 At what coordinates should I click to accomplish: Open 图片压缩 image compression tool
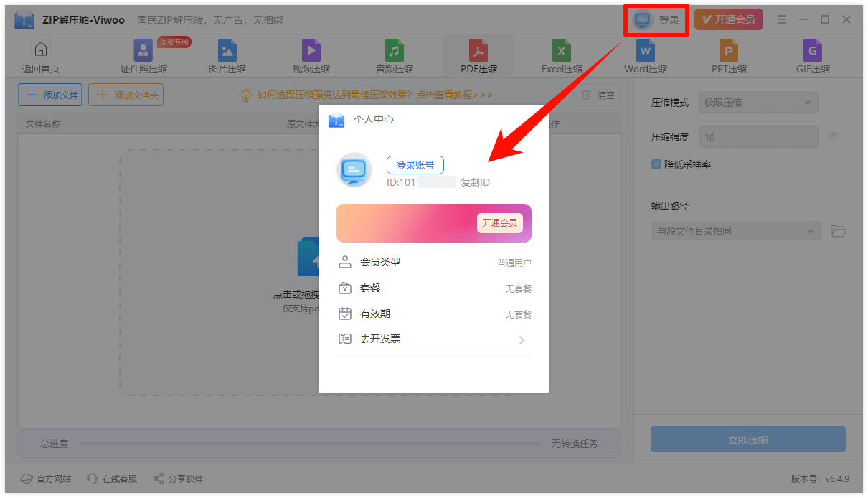(x=227, y=57)
